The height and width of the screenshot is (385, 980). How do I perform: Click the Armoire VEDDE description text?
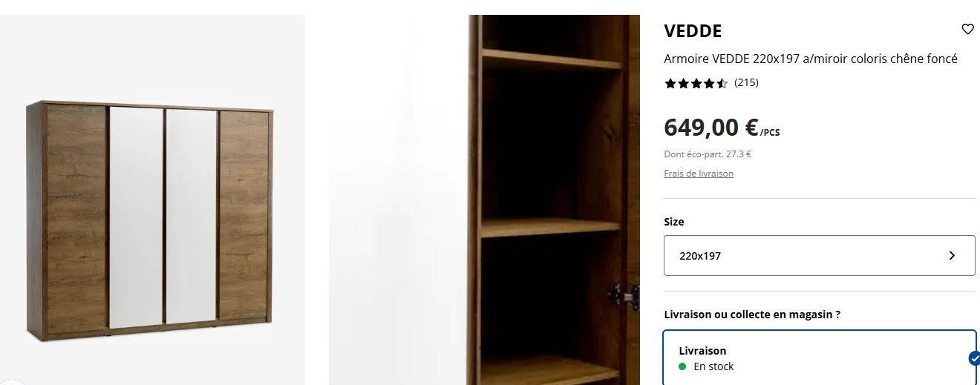point(811,59)
